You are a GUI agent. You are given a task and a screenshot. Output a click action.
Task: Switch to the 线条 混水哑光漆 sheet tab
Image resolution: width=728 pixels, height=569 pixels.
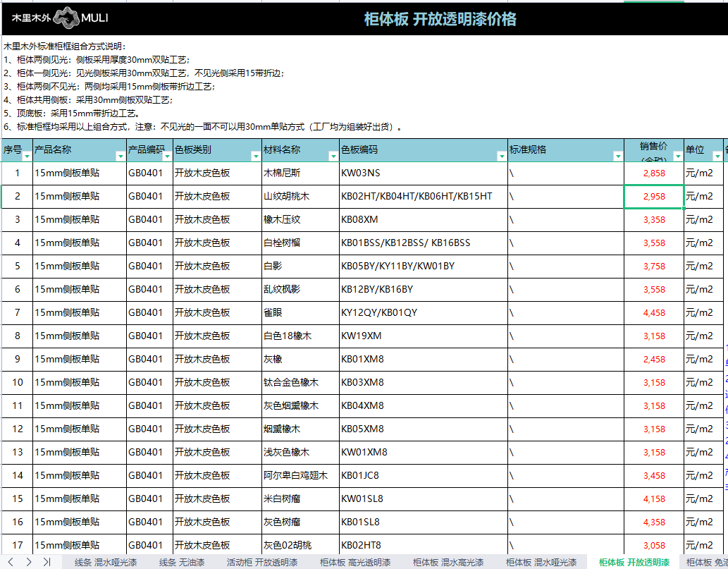(x=104, y=563)
